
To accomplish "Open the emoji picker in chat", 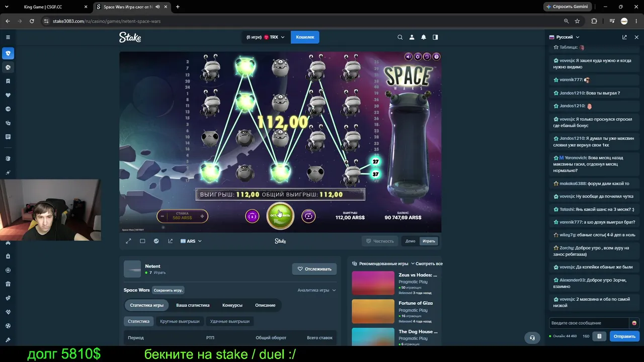I will [x=634, y=323].
